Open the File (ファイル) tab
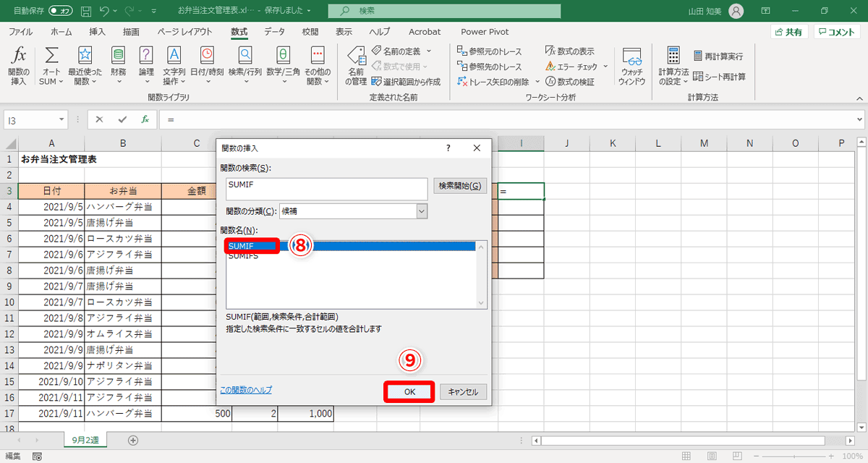The image size is (868, 463). click(20, 32)
